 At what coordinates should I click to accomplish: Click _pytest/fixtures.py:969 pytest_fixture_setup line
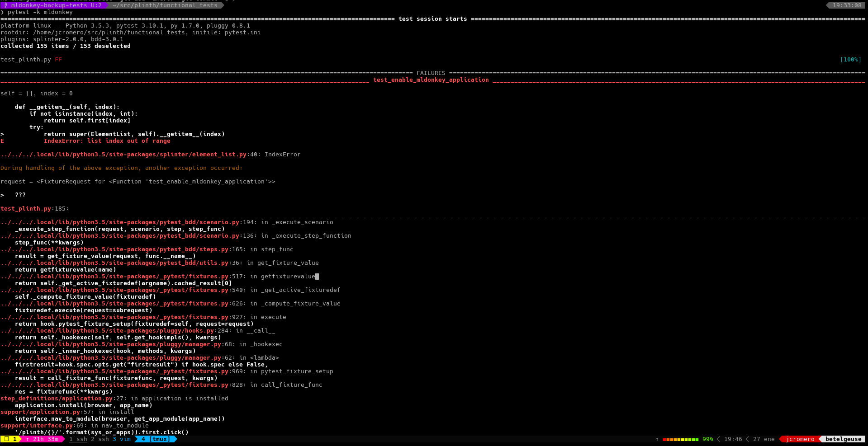[x=167, y=371]
